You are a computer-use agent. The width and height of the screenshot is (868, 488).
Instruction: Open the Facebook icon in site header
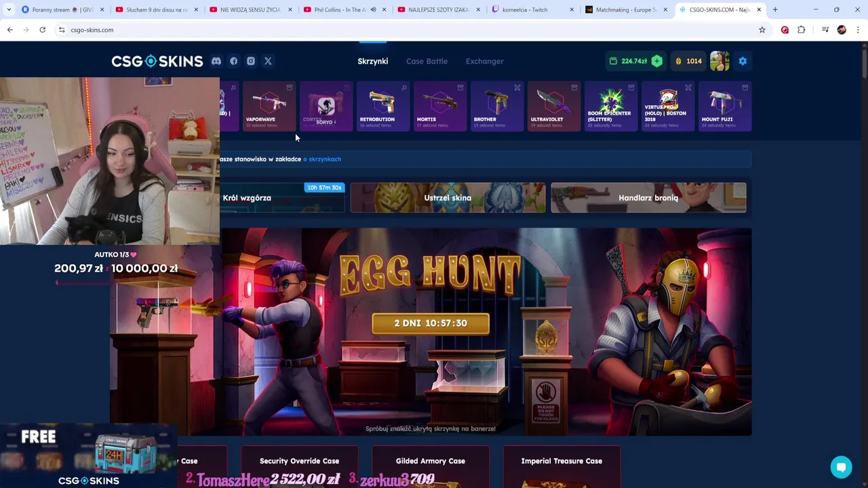[x=233, y=61]
